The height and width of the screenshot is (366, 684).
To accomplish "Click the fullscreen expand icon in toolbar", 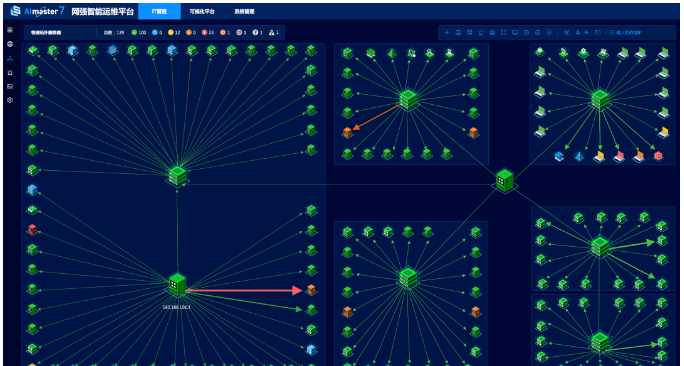I will pyautogui.click(x=503, y=32).
